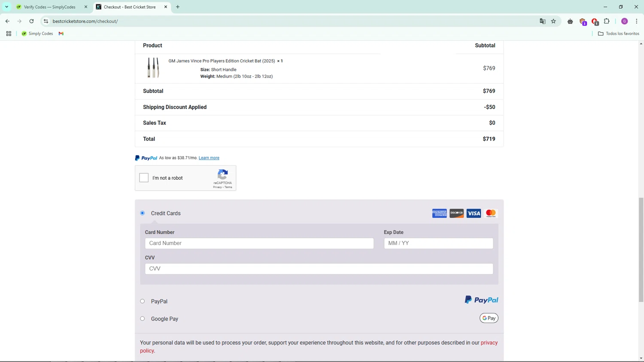Click the printer extension icon
Image resolution: width=644 pixels, height=362 pixels.
point(570,21)
